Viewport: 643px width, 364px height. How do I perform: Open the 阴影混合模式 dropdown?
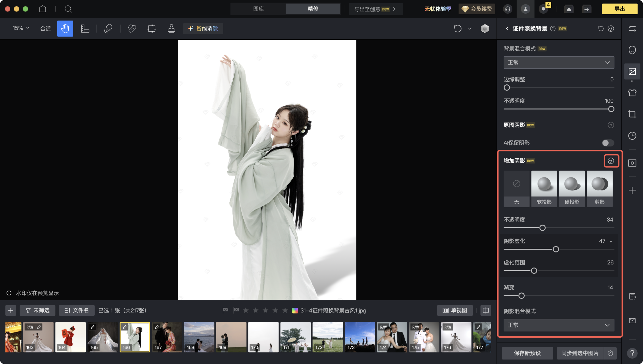[559, 325]
